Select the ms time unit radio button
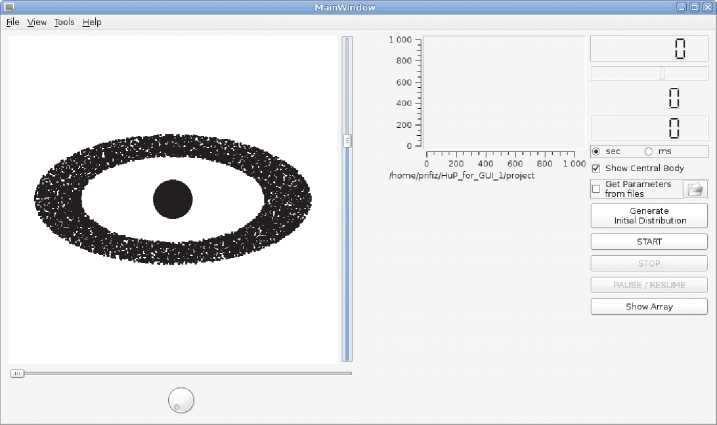The width and height of the screenshot is (717, 425). (649, 151)
